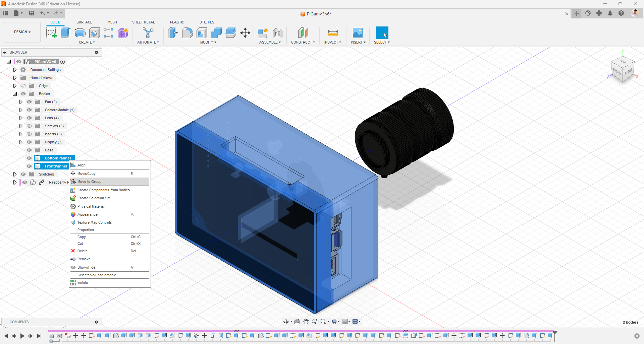This screenshot has width=644, height=344.
Task: Collapse the Bodies folder
Action: 15,94
